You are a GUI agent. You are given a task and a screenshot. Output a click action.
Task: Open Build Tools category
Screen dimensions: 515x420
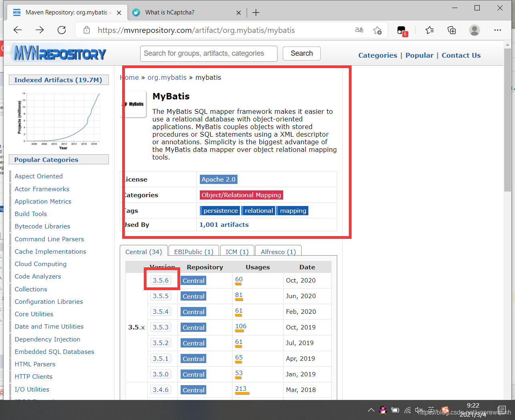point(31,214)
